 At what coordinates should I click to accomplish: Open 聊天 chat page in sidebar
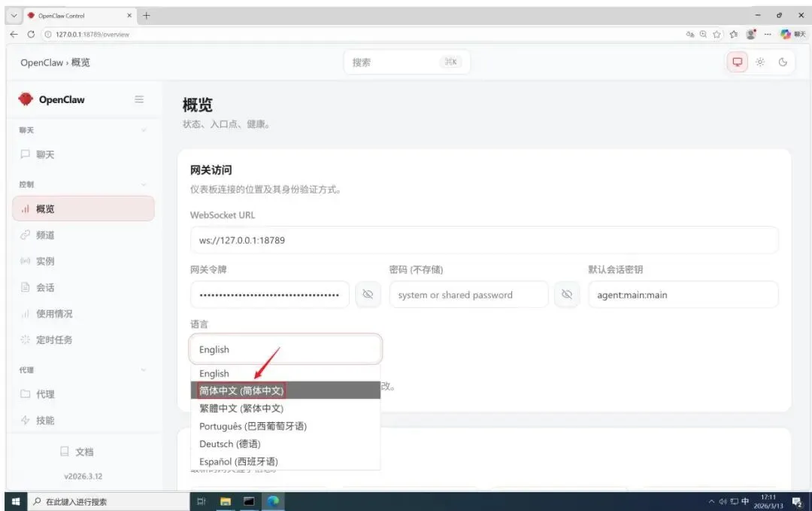[x=83, y=154]
